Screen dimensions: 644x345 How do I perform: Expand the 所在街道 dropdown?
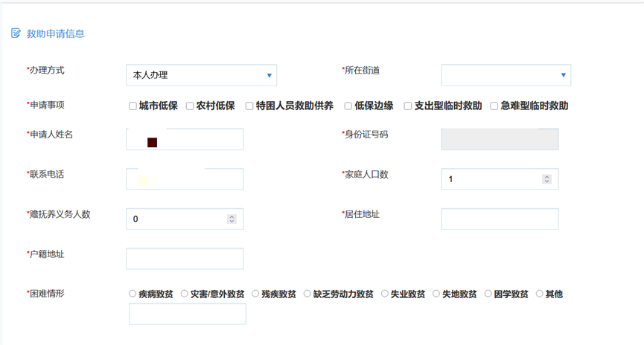pyautogui.click(x=506, y=75)
